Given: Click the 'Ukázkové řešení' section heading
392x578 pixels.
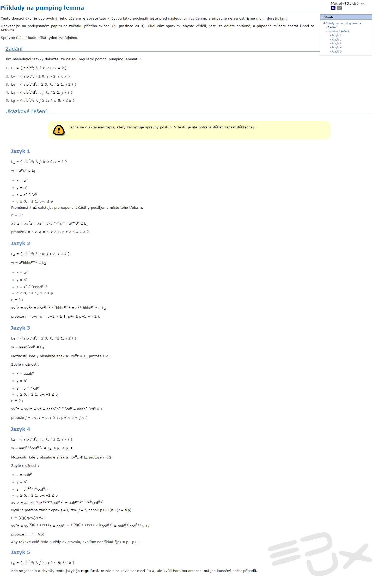Looking at the screenshot, I should (x=26, y=111).
